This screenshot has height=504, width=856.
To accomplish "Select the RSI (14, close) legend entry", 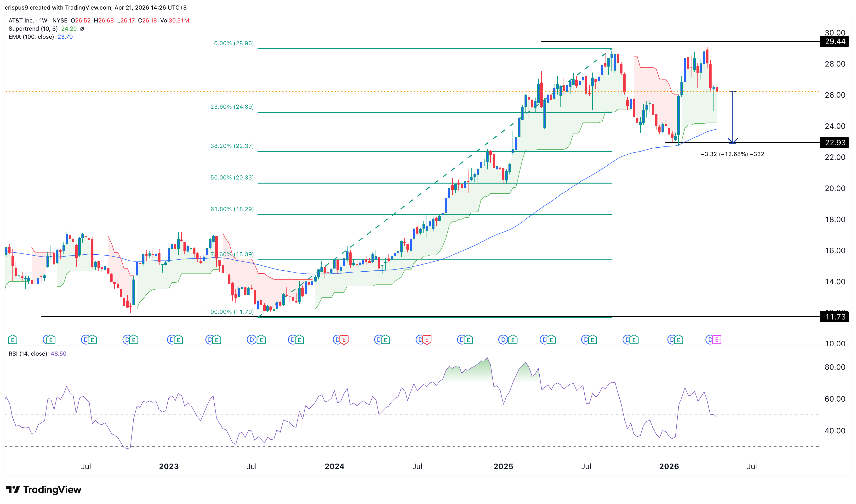I will (28, 353).
